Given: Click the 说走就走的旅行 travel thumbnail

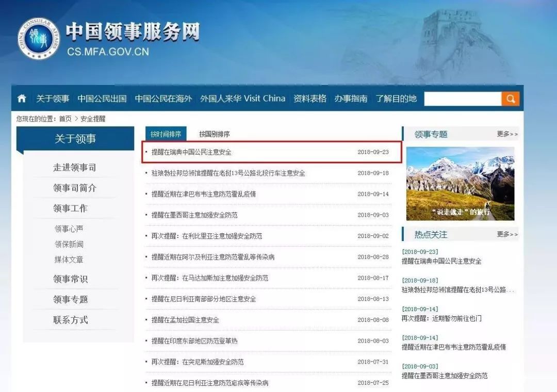Looking at the screenshot, I should 461,183.
